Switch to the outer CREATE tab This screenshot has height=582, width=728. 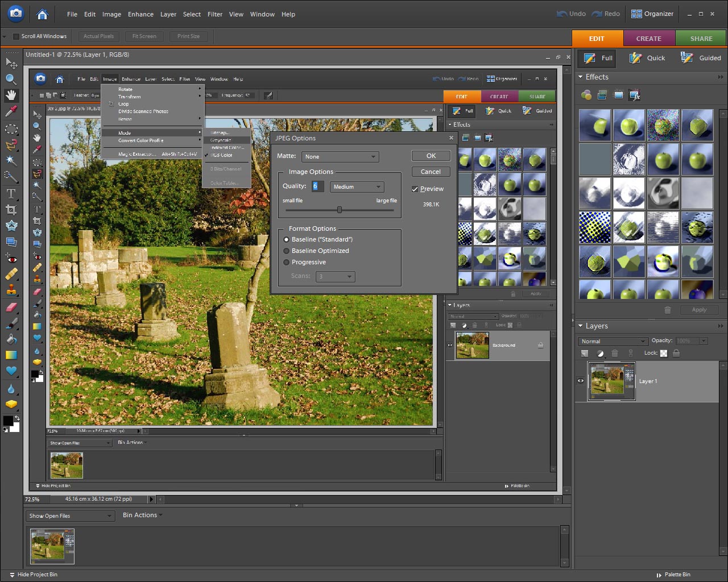pos(649,39)
